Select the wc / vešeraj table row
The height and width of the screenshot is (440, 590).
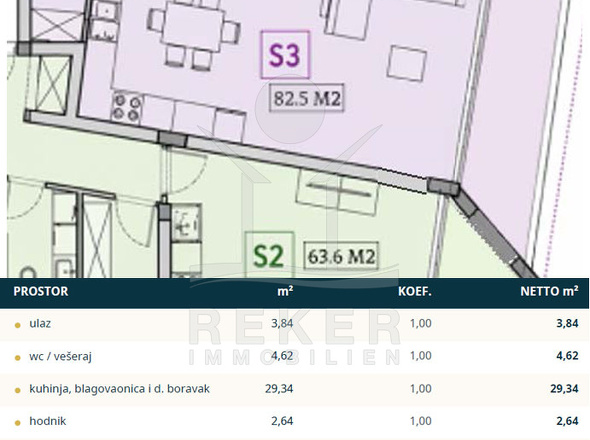pyautogui.click(x=295, y=357)
